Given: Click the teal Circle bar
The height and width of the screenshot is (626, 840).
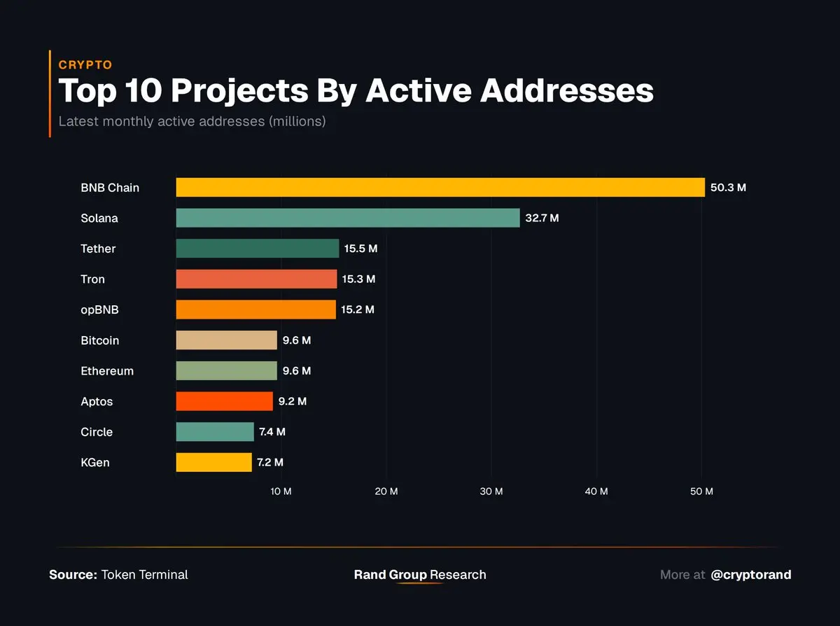Looking at the screenshot, I should (x=215, y=431).
